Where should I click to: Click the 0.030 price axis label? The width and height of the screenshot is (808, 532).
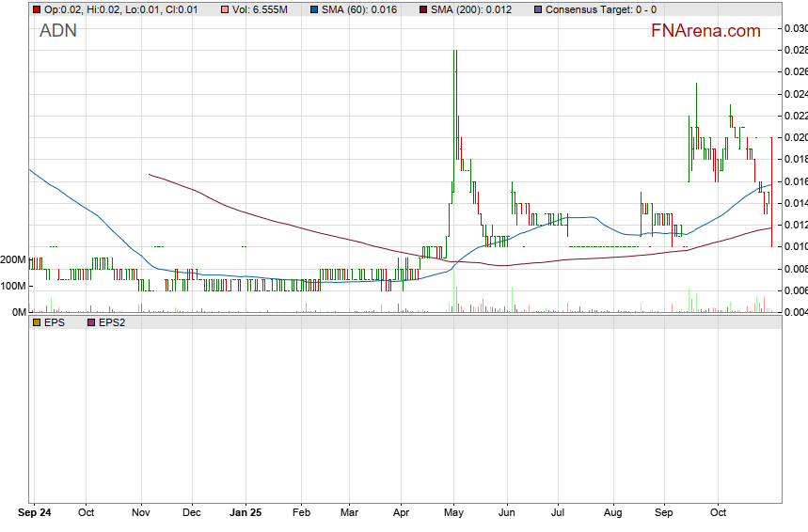tap(795, 28)
